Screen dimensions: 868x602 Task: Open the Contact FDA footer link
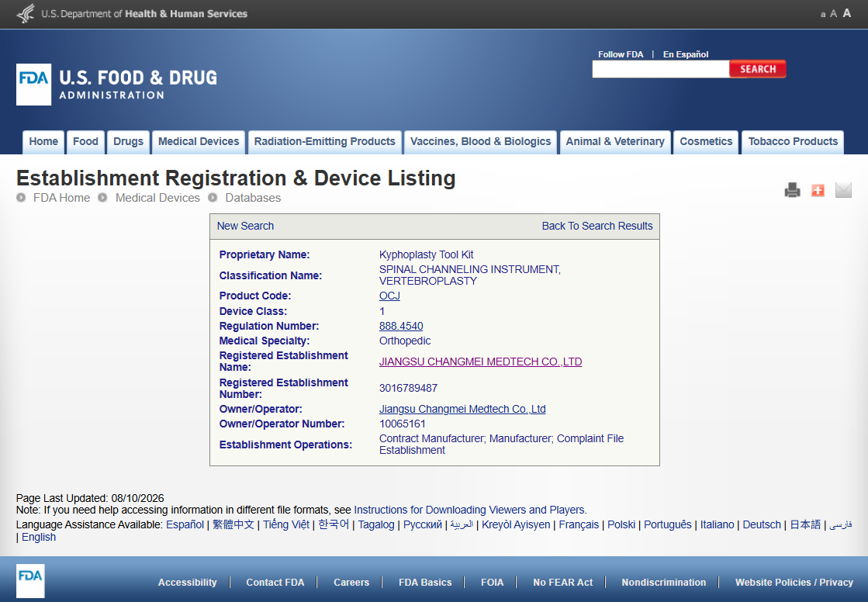(275, 582)
